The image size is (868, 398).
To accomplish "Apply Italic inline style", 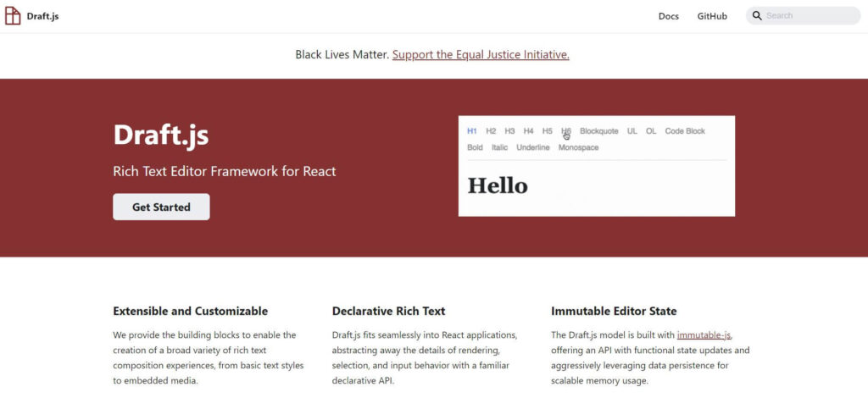I will pyautogui.click(x=499, y=147).
